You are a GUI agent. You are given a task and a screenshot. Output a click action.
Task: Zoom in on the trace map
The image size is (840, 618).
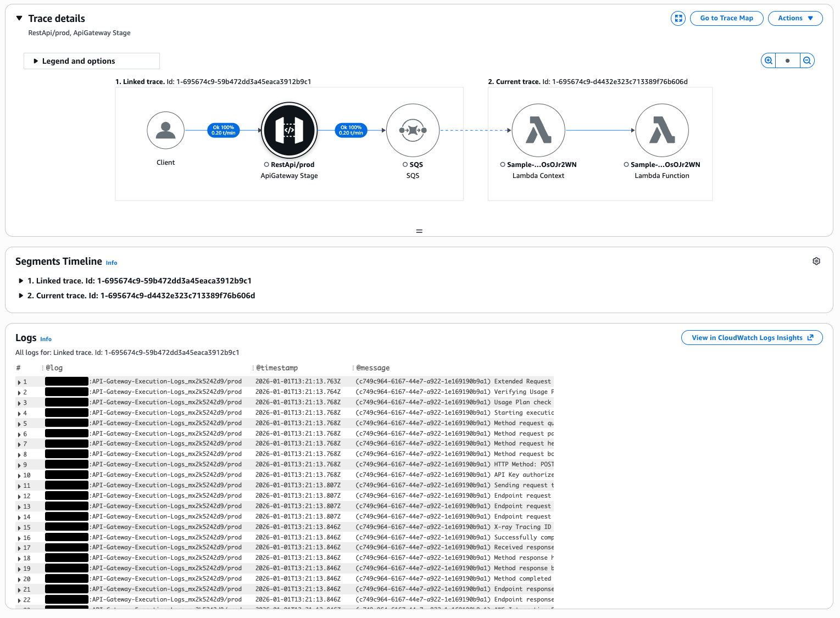pos(769,60)
